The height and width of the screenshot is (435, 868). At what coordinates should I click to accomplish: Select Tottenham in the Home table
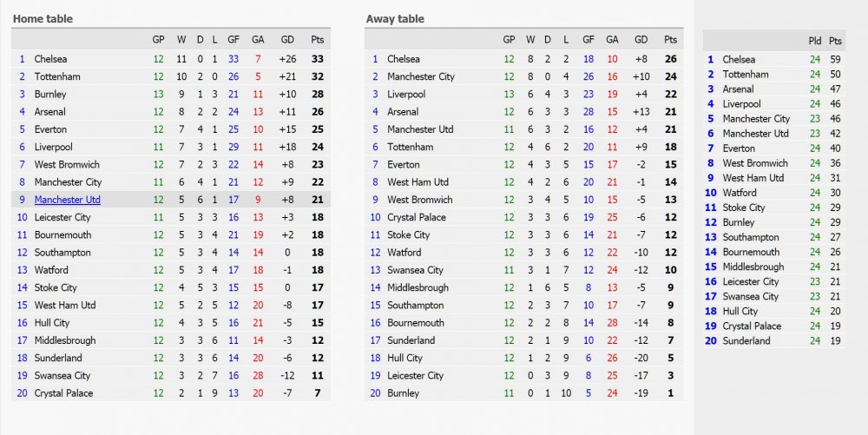(57, 76)
